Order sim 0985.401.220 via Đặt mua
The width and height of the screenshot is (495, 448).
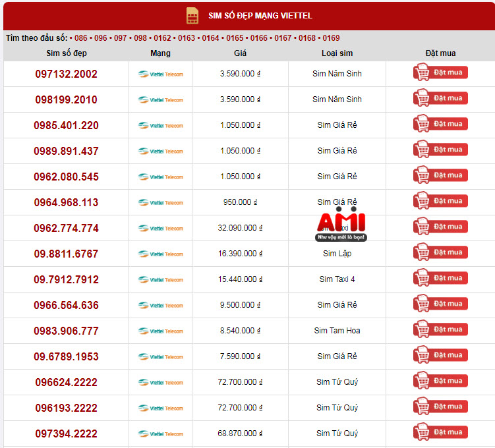[440, 124]
